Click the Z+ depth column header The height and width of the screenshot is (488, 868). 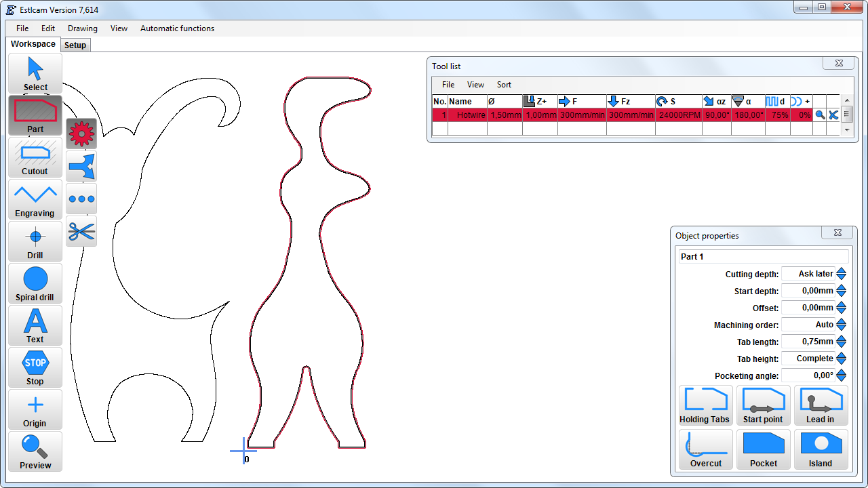(540, 102)
